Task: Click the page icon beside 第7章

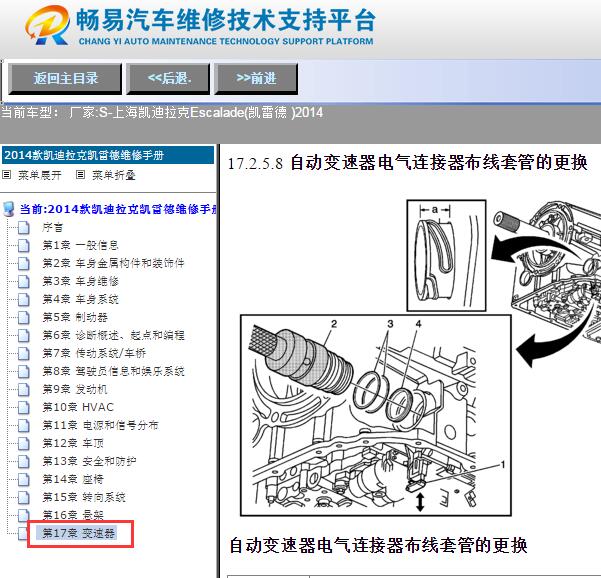Action: coord(24,354)
